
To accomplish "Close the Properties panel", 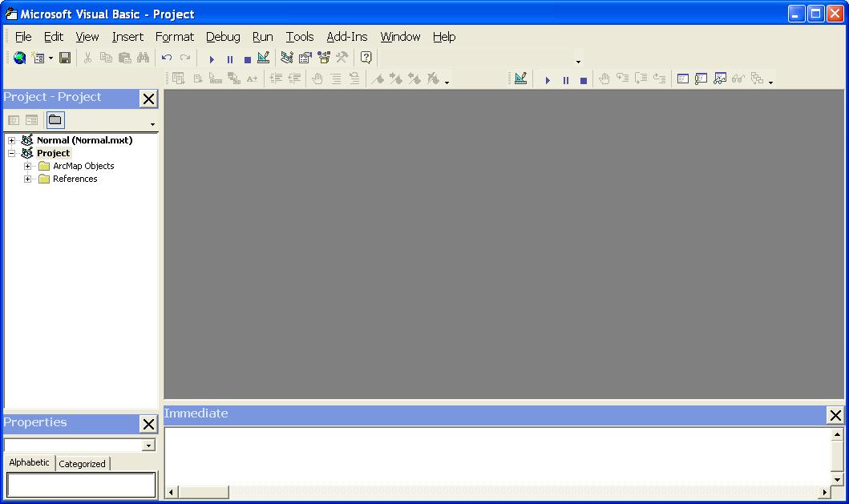I will [x=148, y=424].
